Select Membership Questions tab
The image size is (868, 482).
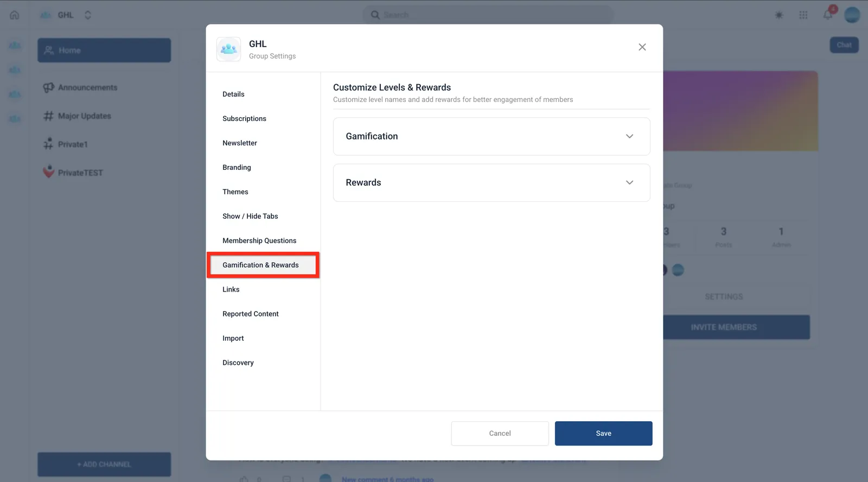point(259,241)
